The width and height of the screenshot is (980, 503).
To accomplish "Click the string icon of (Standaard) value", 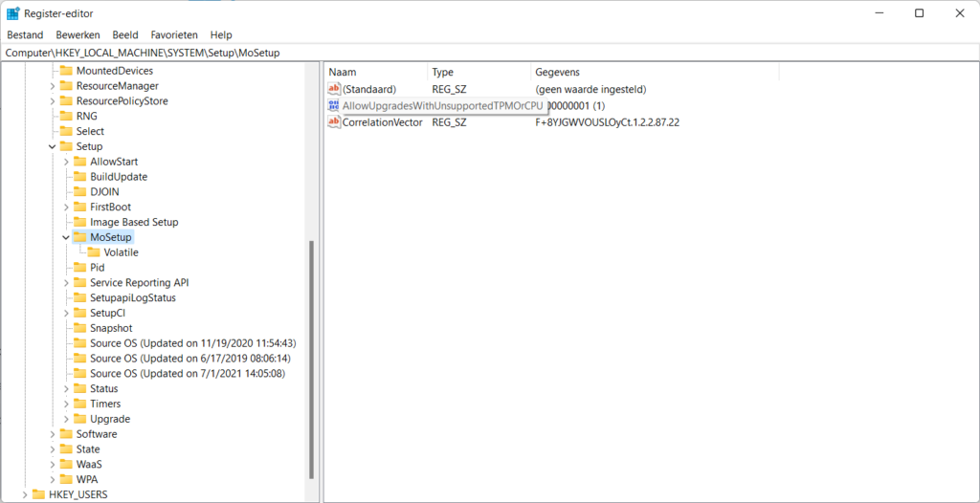I will click(334, 89).
